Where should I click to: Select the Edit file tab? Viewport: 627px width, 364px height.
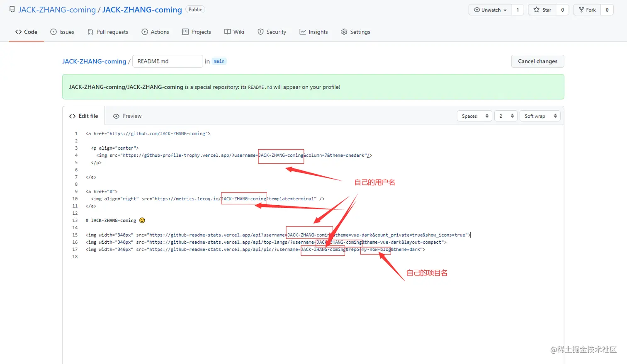coord(84,116)
